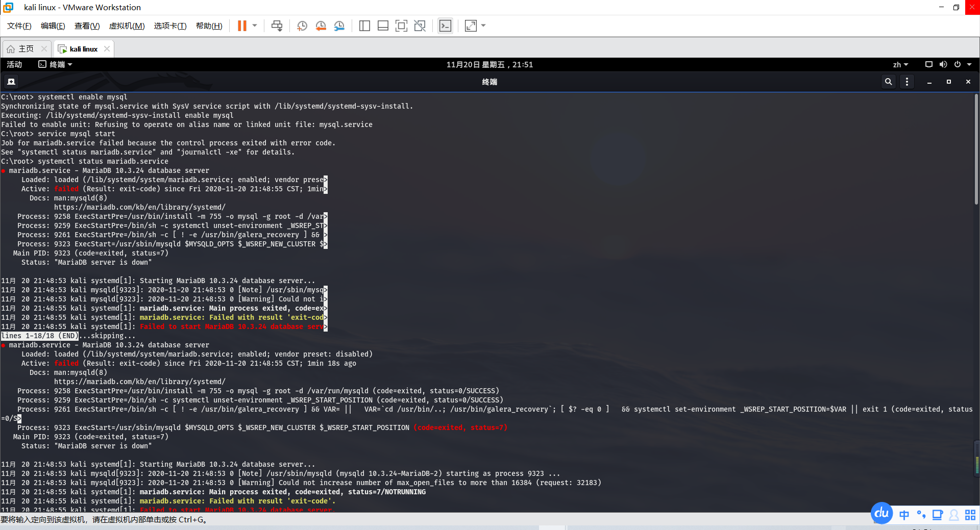Enter full screen mode for the VM

tap(402, 26)
